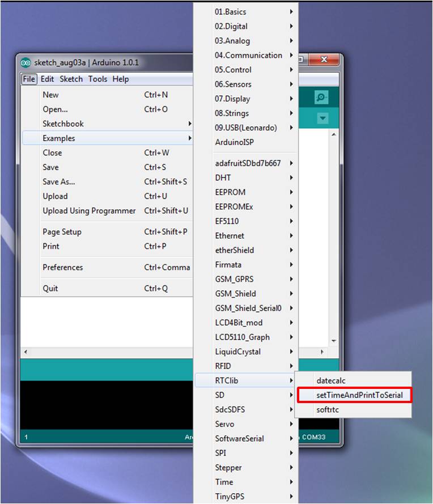
Task: Expand 08.Strings examples
Action: click(x=246, y=113)
